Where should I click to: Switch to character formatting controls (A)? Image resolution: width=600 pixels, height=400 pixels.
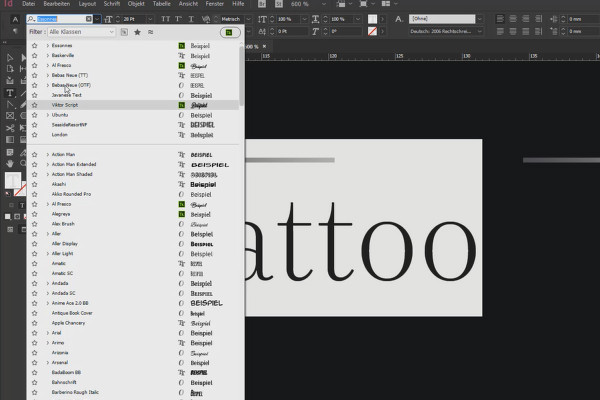click(x=15, y=19)
